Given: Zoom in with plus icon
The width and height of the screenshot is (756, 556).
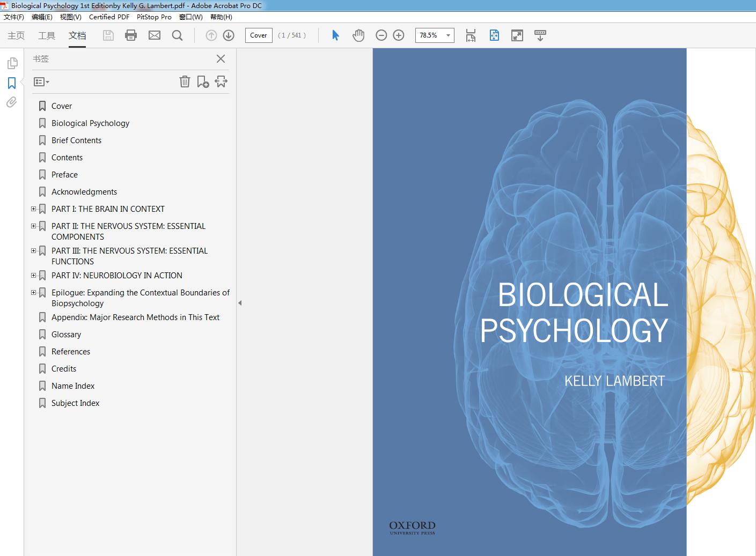Looking at the screenshot, I should point(399,35).
